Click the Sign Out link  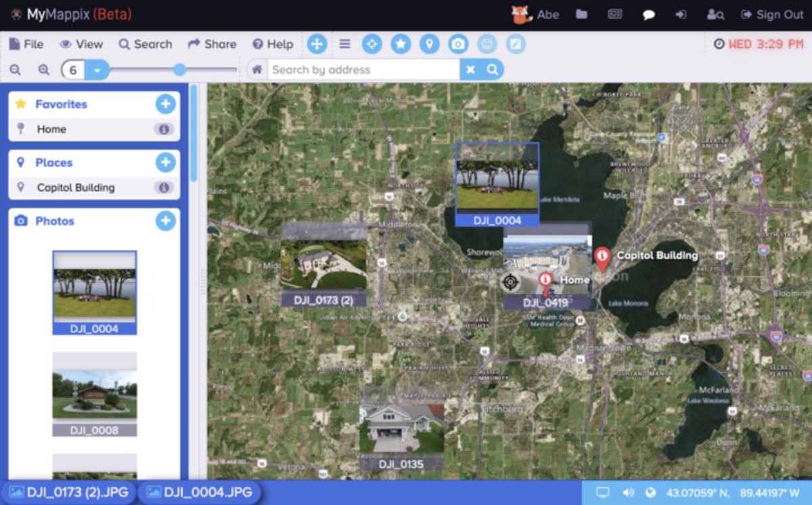point(772,14)
